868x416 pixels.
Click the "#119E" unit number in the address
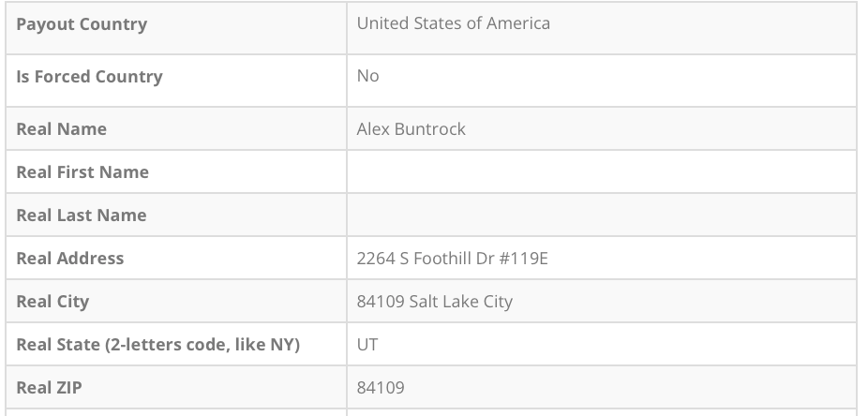[523, 259]
